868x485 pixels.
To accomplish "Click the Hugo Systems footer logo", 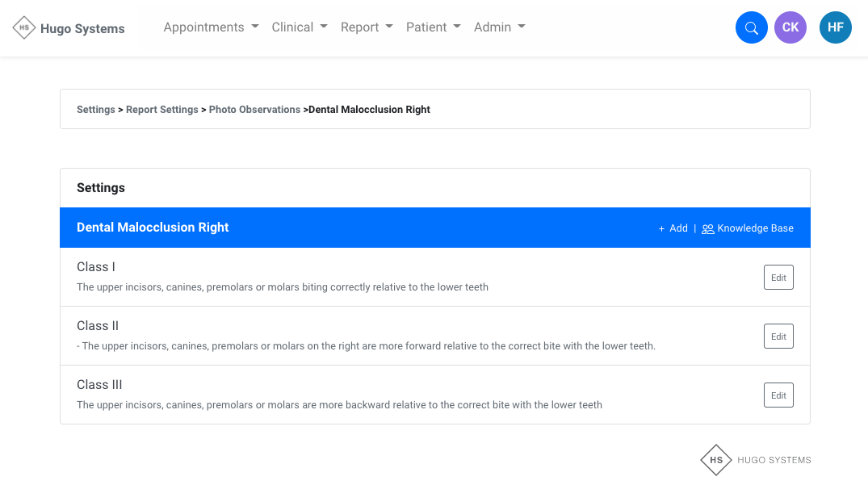I will 755,460.
